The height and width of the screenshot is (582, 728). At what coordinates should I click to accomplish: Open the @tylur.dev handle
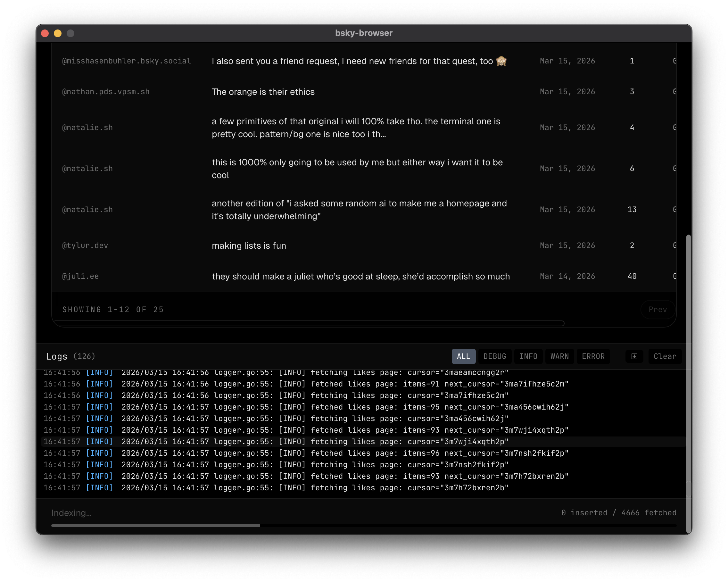coord(85,245)
